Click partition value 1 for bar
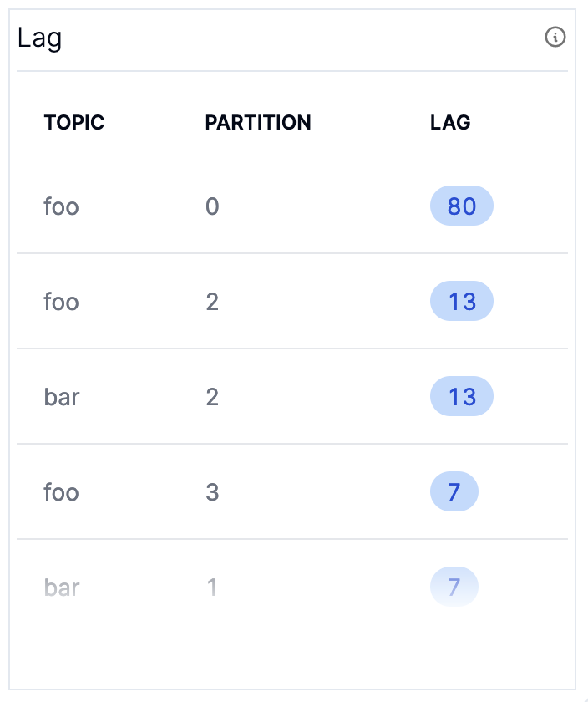 point(212,588)
